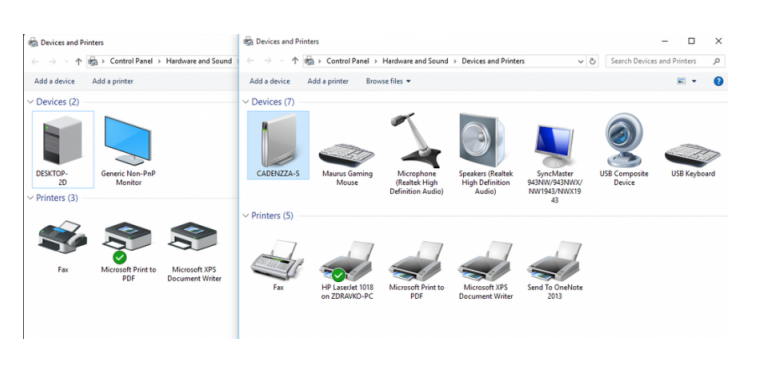Maximize the right Devices and Printers window
This screenshot has height=380, width=760.
[691, 41]
